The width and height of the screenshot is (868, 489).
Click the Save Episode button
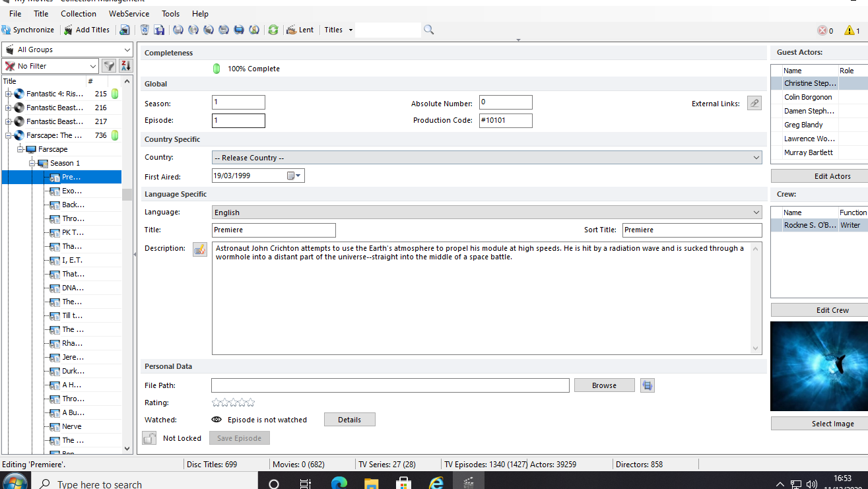point(240,438)
